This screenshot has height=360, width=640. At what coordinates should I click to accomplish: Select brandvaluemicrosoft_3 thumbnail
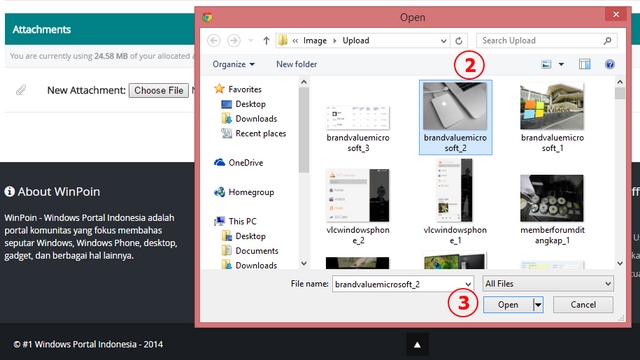pos(358,118)
